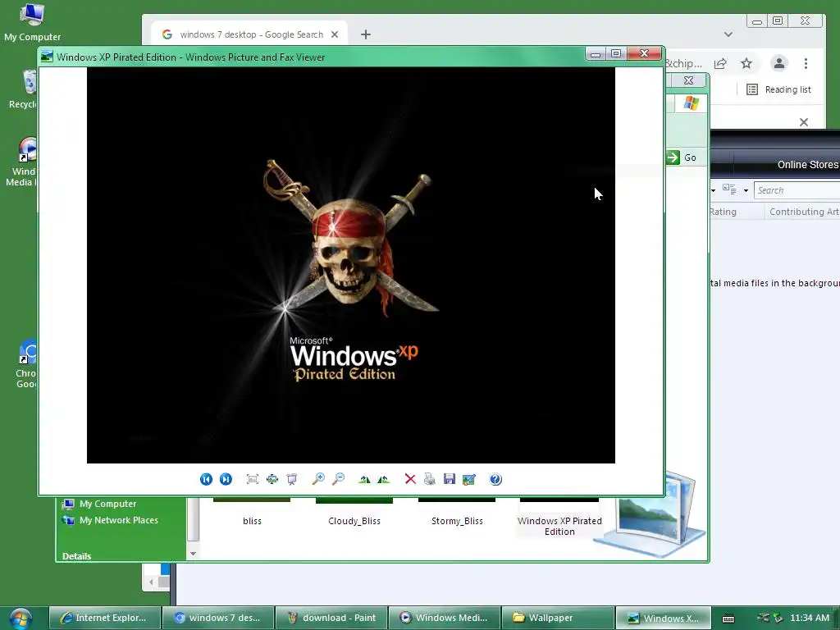The height and width of the screenshot is (630, 840).
Task: Zoom out using the magnifier minus icon
Action: (338, 479)
